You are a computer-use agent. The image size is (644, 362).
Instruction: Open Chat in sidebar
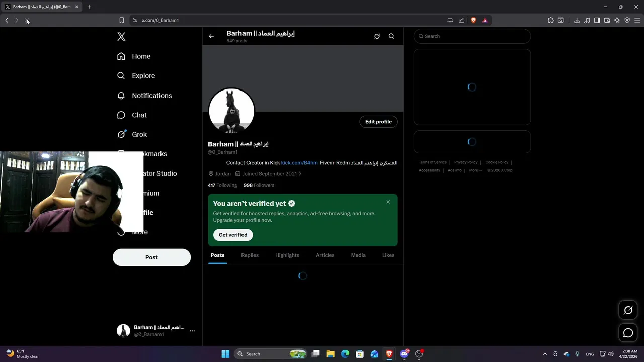pyautogui.click(x=132, y=115)
